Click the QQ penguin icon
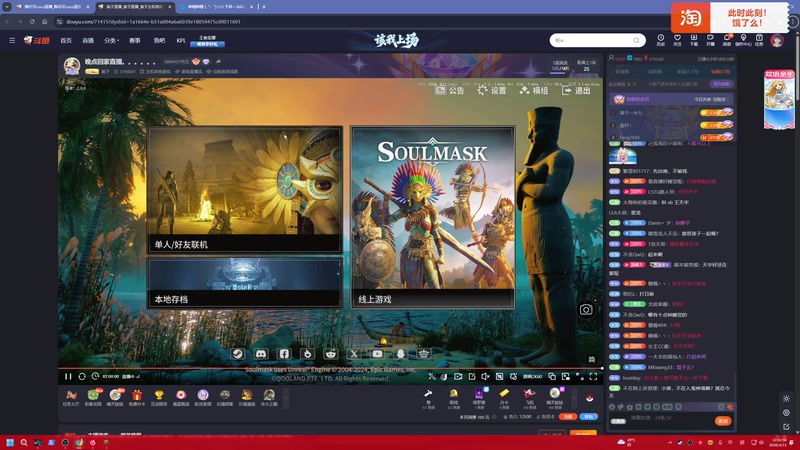The height and width of the screenshot is (450, 800). click(x=401, y=354)
